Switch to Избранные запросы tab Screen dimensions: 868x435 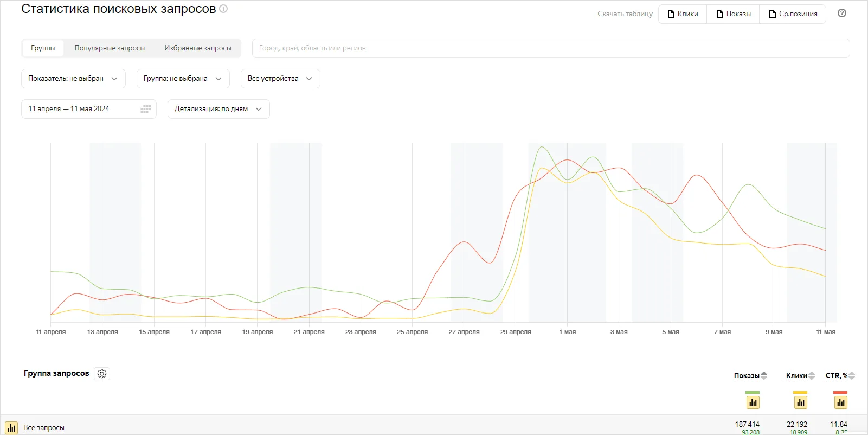pos(198,48)
